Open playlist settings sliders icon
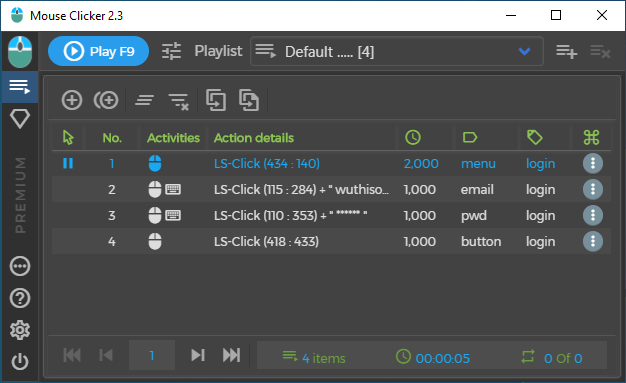The width and height of the screenshot is (626, 383). click(x=171, y=51)
